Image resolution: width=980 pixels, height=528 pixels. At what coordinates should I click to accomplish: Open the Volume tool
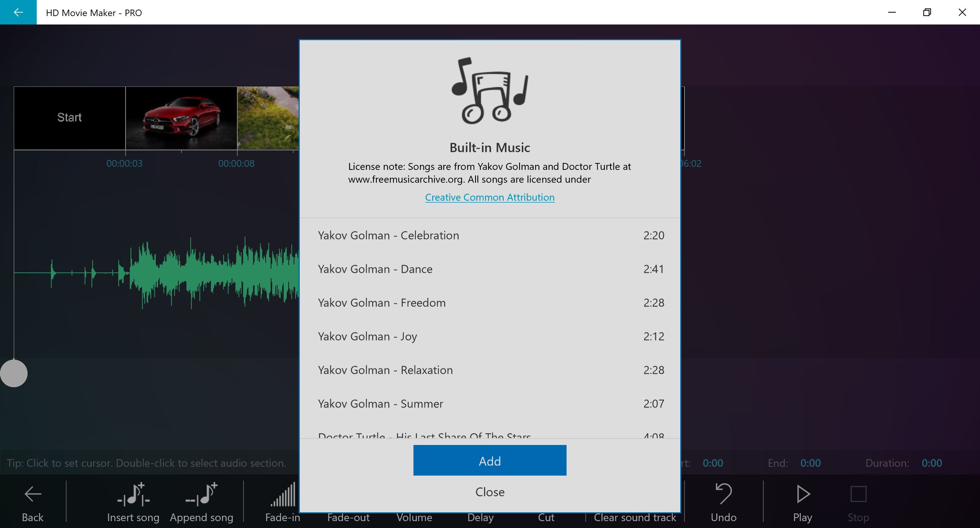coord(414,518)
